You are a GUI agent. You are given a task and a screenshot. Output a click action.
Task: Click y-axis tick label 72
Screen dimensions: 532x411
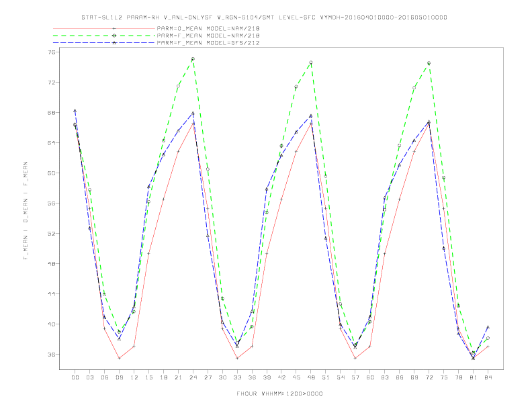pos(53,83)
